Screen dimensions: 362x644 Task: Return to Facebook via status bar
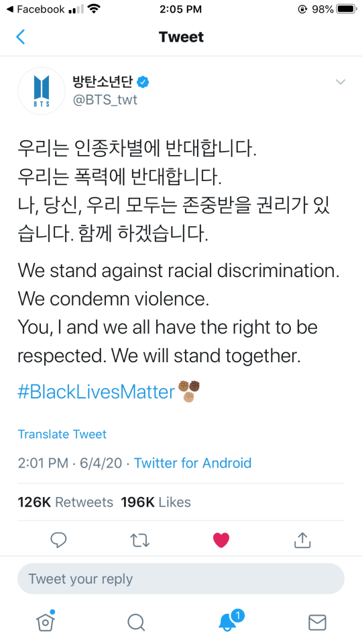tap(36, 9)
